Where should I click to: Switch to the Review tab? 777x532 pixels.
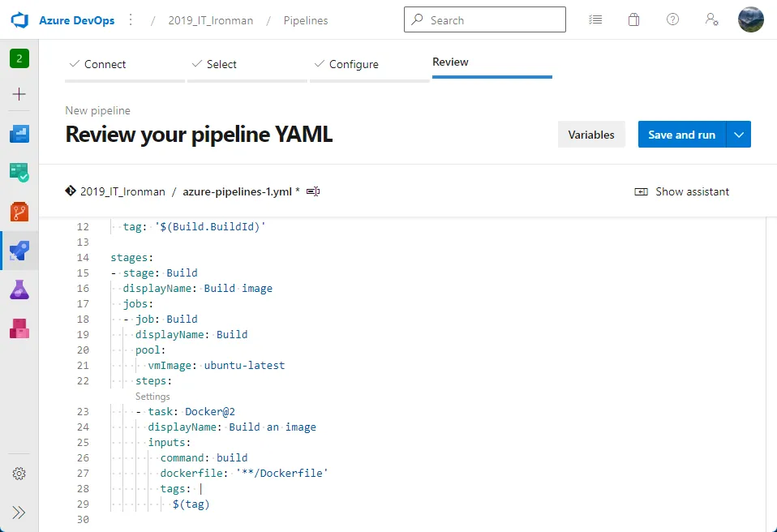(450, 62)
